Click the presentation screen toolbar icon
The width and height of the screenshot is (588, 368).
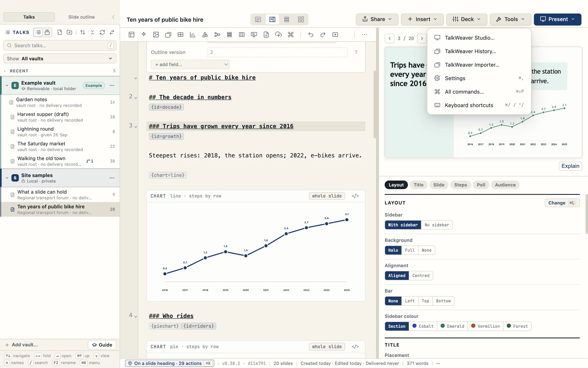click(x=254, y=35)
